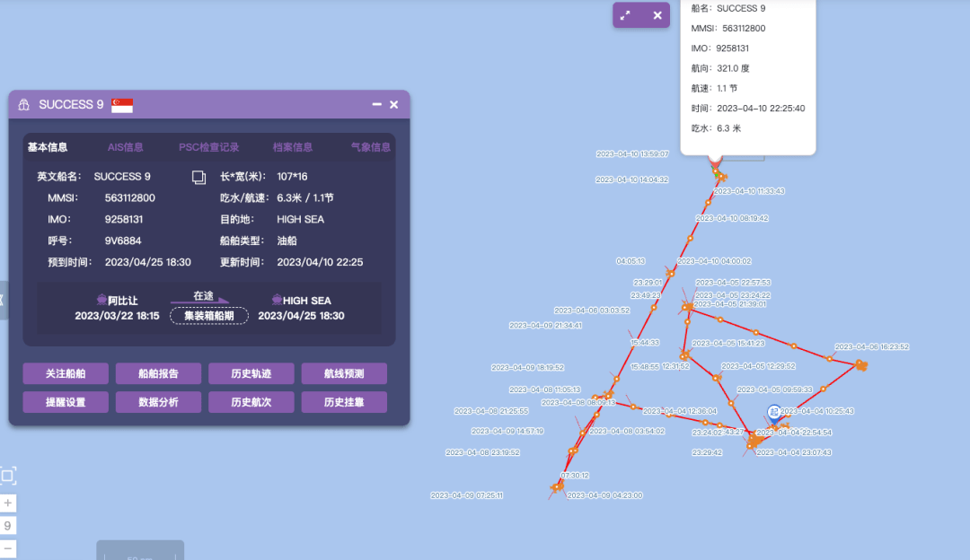Open the 数据分析 data analysis button

(x=158, y=402)
